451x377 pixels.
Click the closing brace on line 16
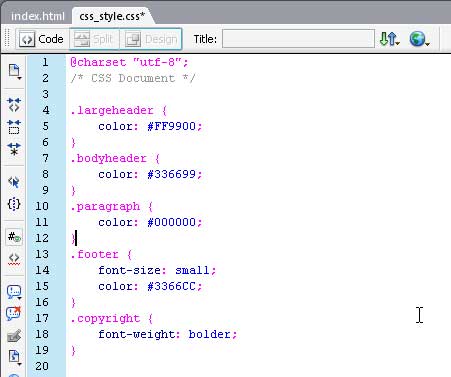click(x=73, y=302)
